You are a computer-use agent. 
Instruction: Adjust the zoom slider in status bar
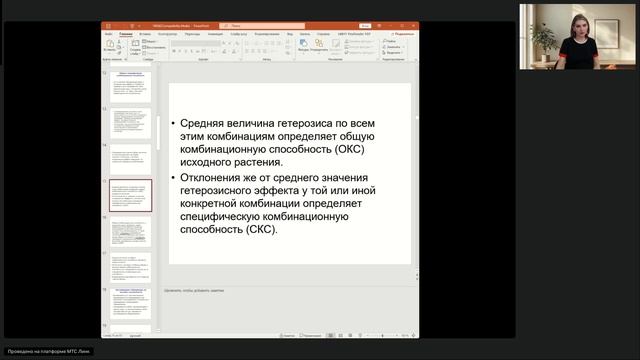click(382, 336)
